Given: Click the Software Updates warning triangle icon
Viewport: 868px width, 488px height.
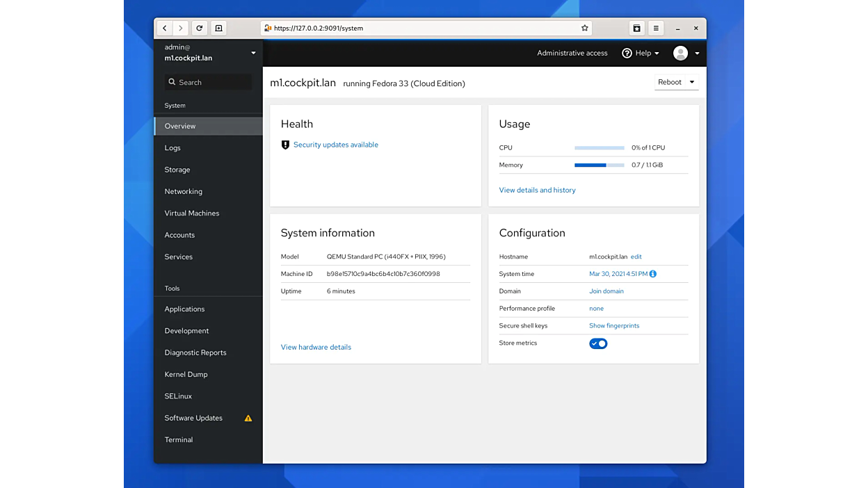Looking at the screenshot, I should pos(248,418).
